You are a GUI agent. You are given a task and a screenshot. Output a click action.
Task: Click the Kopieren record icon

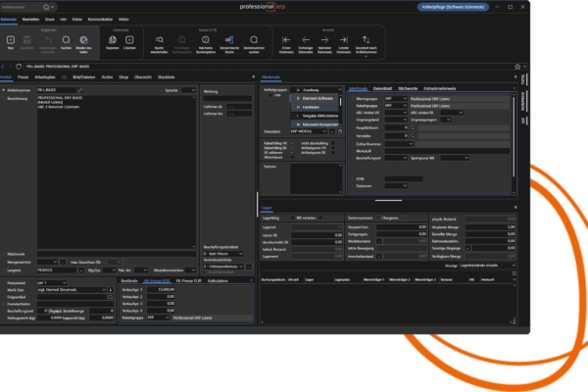(112, 40)
